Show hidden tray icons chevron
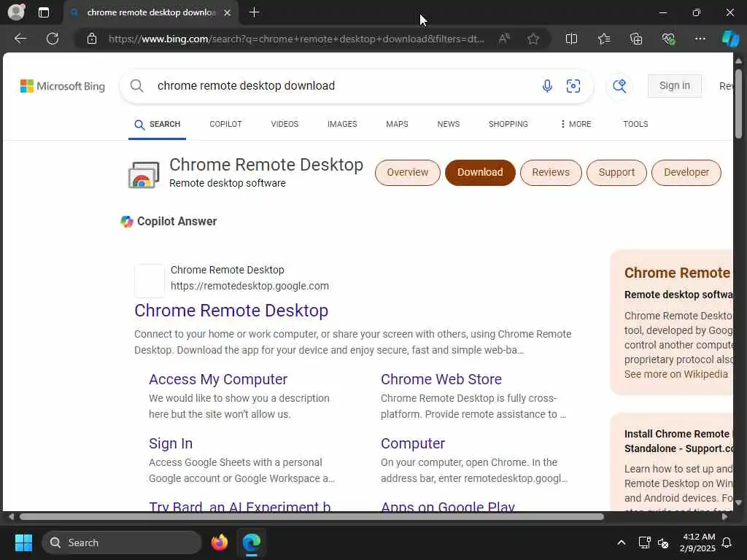 pyautogui.click(x=622, y=542)
